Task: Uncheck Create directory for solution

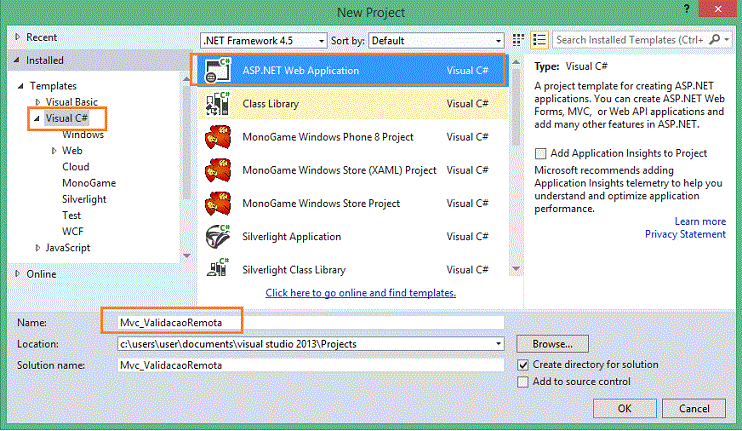Action: coord(523,365)
